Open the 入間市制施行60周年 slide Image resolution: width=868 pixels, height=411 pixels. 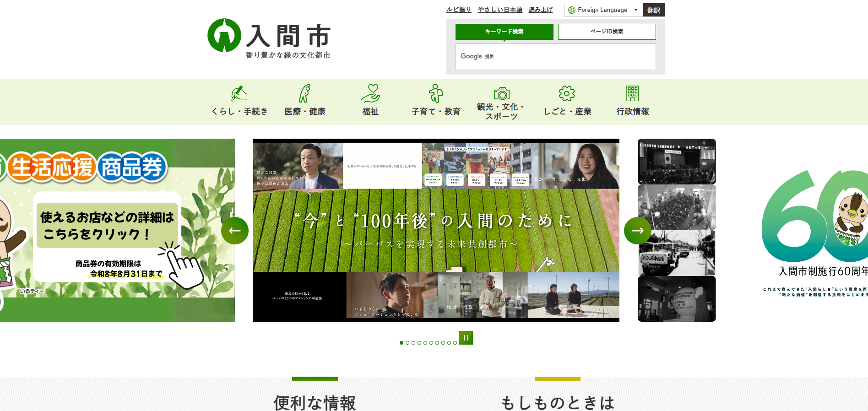point(753,230)
